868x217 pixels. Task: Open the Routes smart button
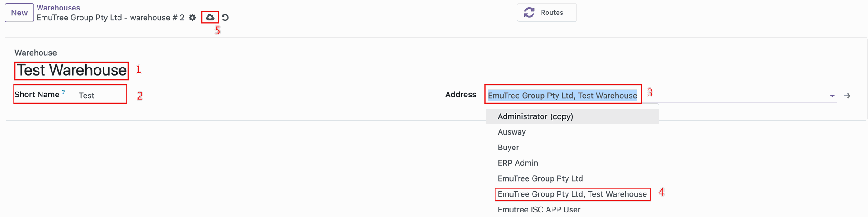[x=546, y=13]
